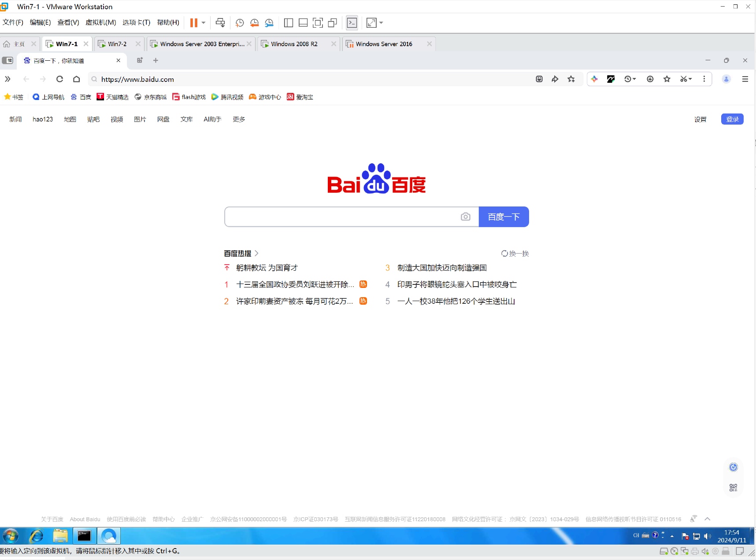Toggle the VMware library sidebar view icon
Viewport: 756px width, 560px height.
click(x=289, y=23)
